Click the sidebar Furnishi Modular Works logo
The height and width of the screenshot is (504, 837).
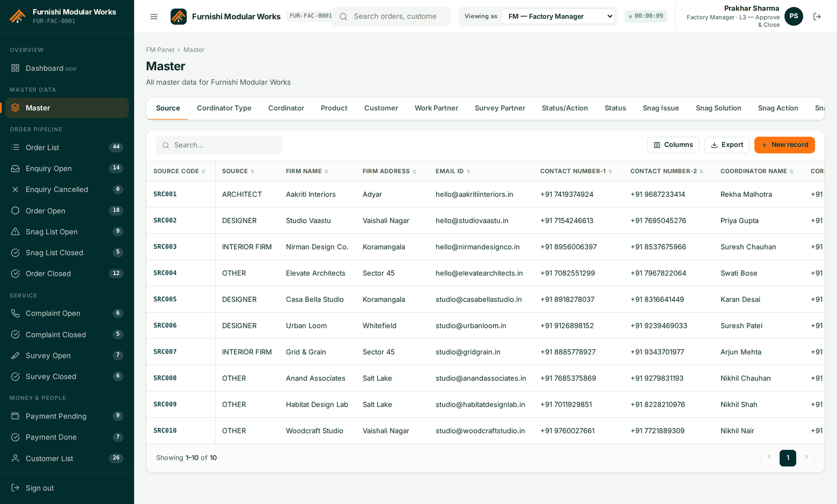[x=18, y=16]
